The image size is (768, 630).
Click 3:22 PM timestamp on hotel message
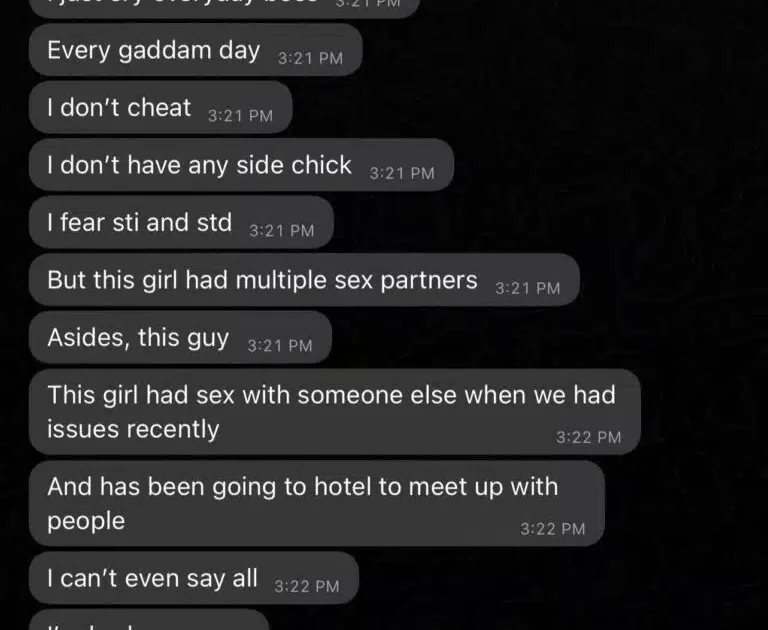(552, 529)
